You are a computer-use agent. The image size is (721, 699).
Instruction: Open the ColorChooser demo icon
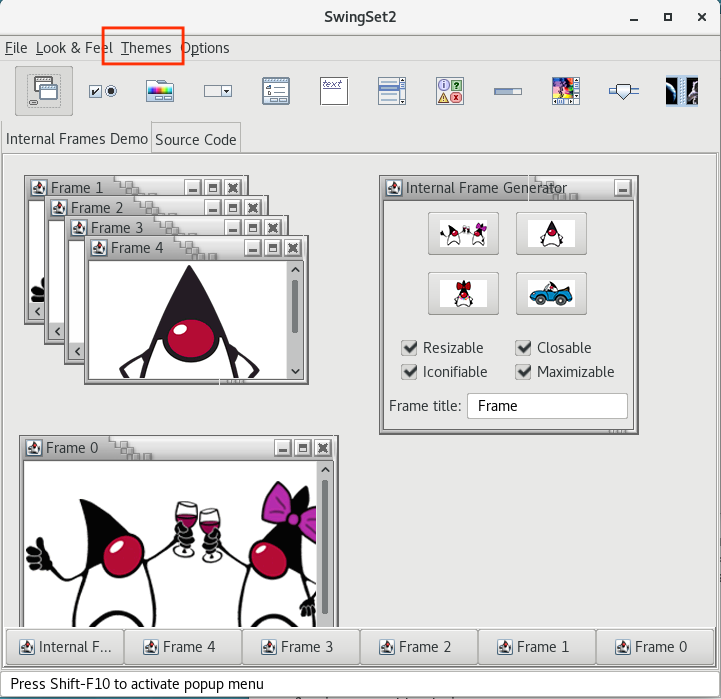[x=160, y=91]
